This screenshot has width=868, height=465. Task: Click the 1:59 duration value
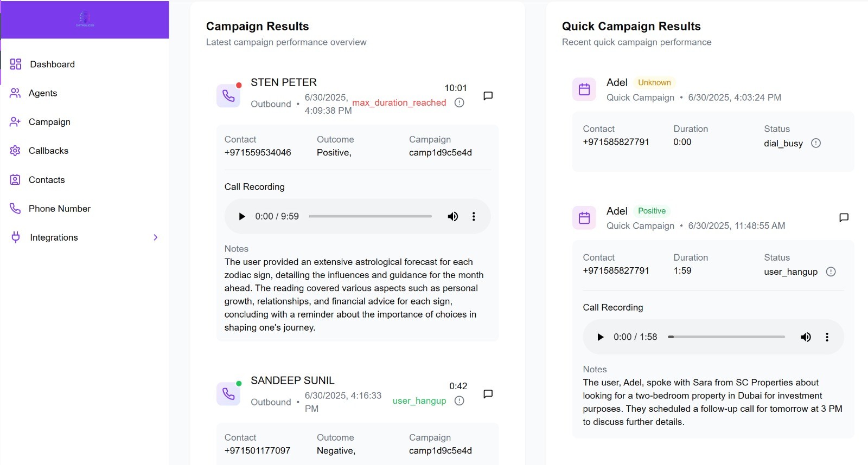click(682, 270)
